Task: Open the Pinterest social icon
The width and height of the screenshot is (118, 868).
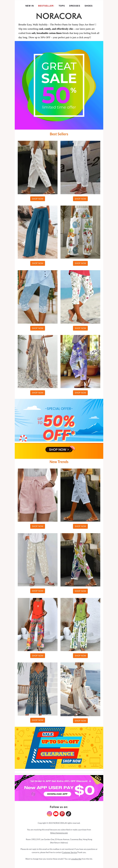Action: coord(62,813)
